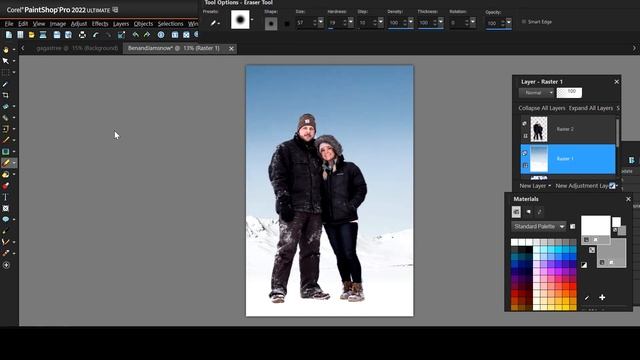The width and height of the screenshot is (640, 360).
Task: Open the Image menu
Action: (58, 24)
